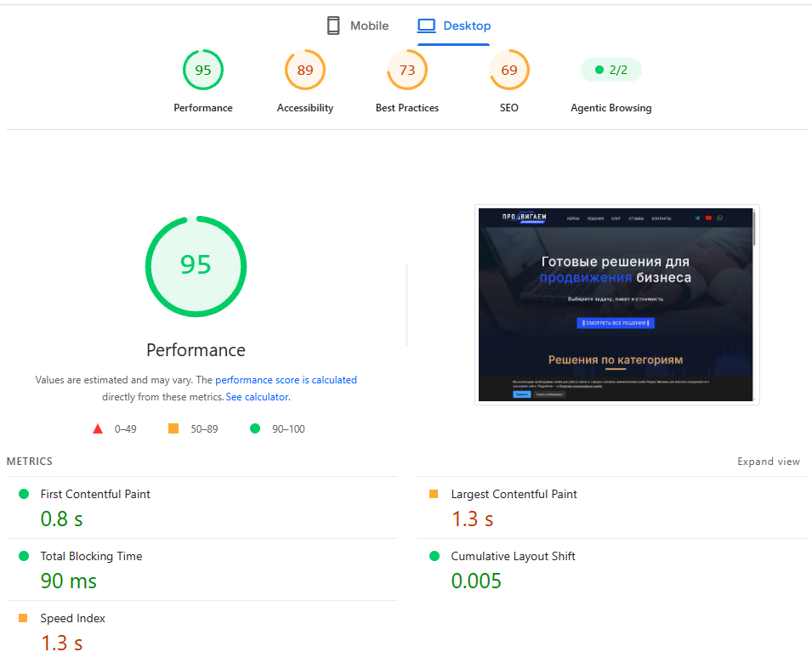Image resolution: width=812 pixels, height=669 pixels.
Task: Select the Desktop tab
Action: point(454,26)
